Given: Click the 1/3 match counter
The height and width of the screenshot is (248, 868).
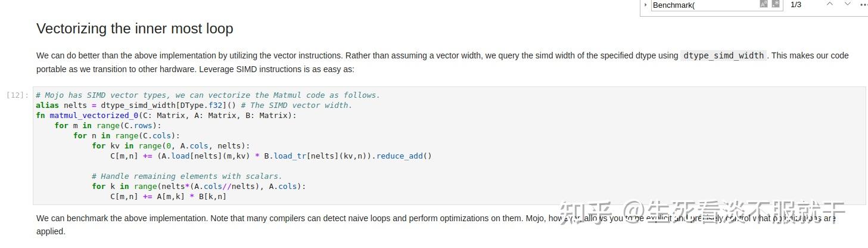Looking at the screenshot, I should (796, 5).
